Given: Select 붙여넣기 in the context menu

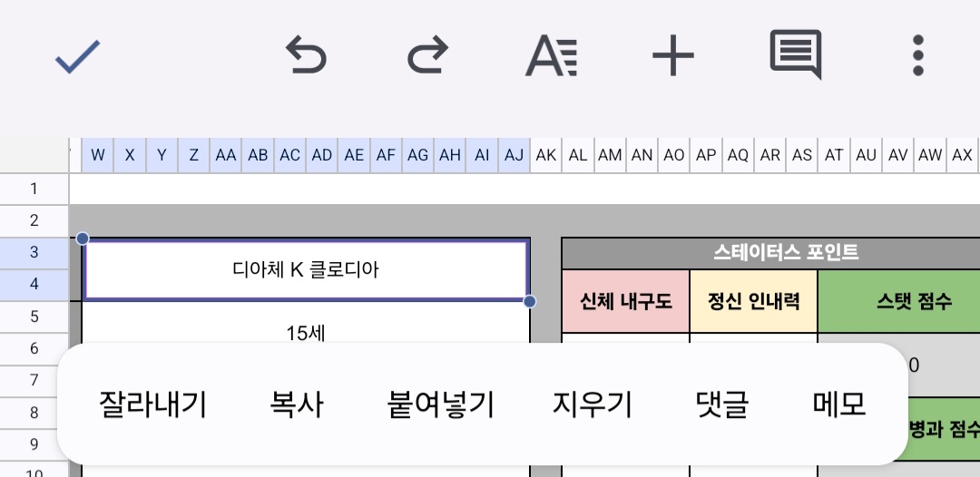Looking at the screenshot, I should [441, 404].
